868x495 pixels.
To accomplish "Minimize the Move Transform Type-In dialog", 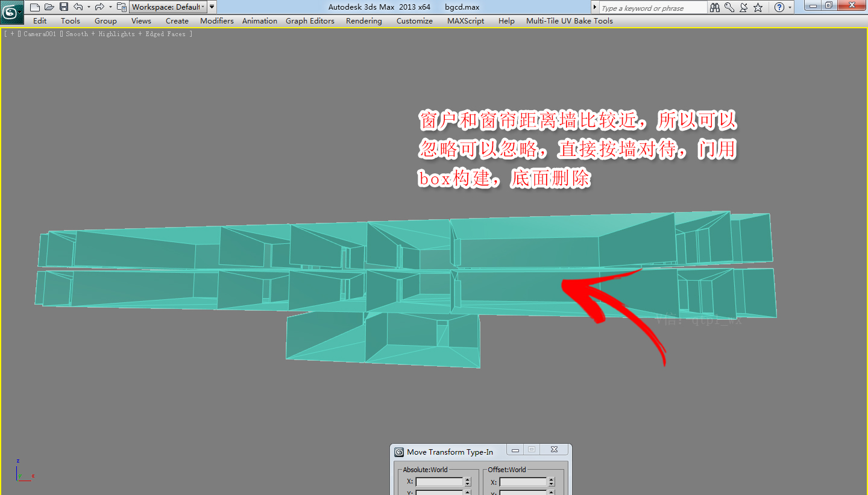I will pyautogui.click(x=514, y=450).
